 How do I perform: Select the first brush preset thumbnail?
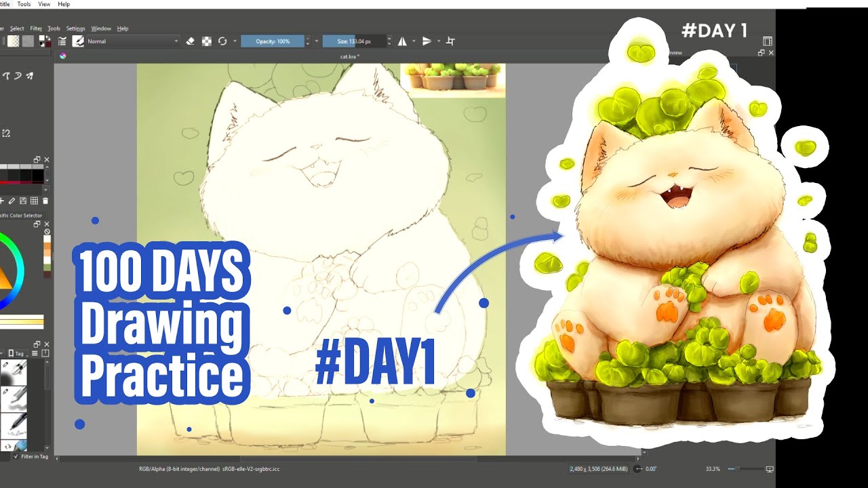point(14,373)
